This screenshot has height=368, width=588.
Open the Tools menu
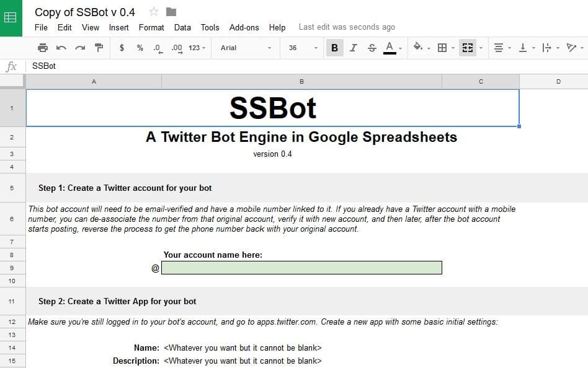[x=210, y=27]
